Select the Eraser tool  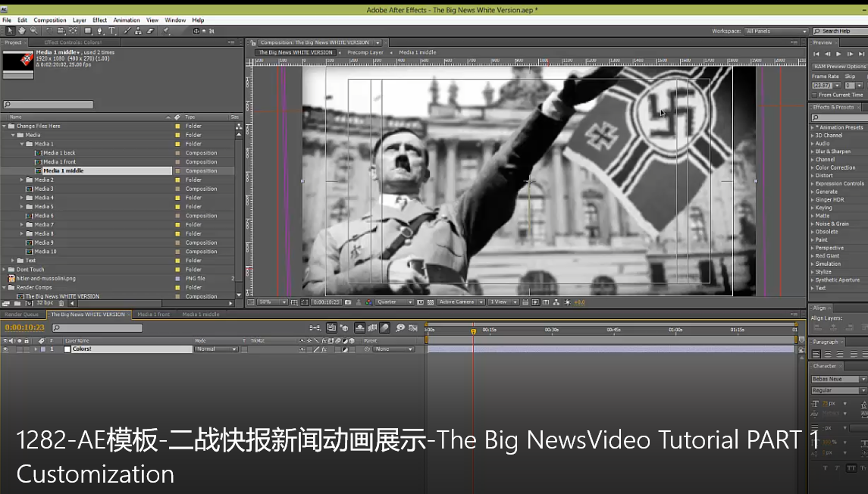[150, 31]
